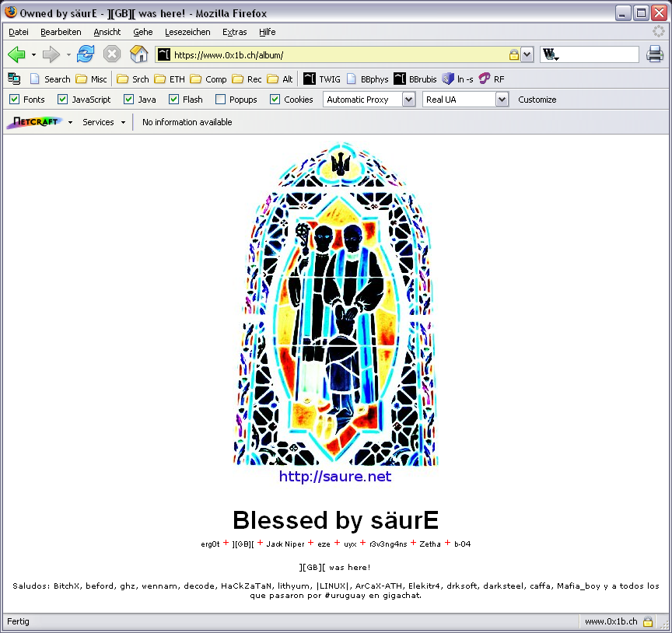Image resolution: width=672 pixels, height=633 pixels.
Task: Toggle the Cookies checkbox
Action: click(x=275, y=100)
